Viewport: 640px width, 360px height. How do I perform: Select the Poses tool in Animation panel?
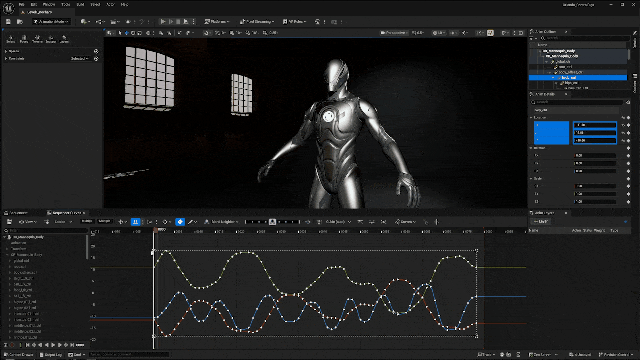[x=24, y=39]
